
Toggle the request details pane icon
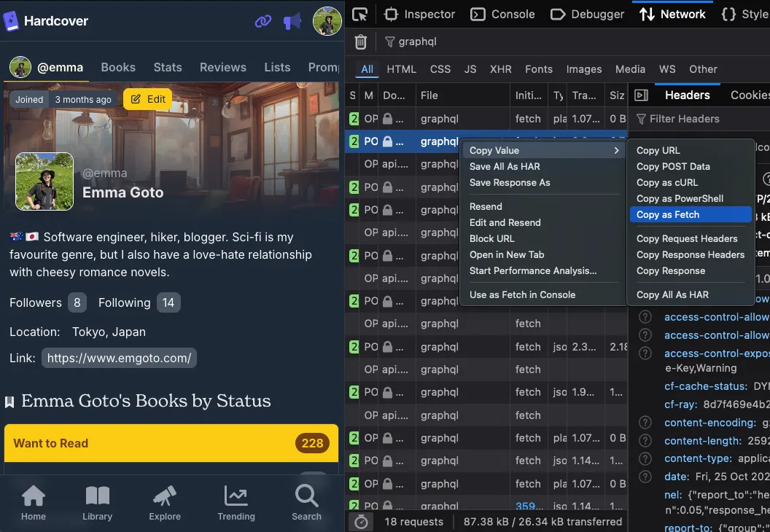pyautogui.click(x=642, y=95)
